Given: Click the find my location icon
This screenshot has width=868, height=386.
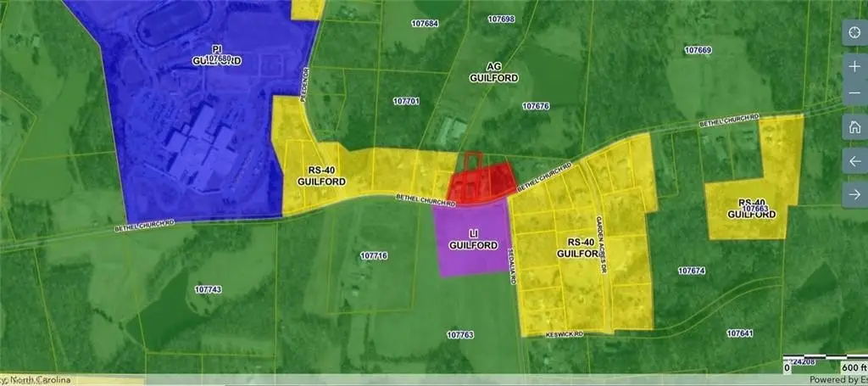Looking at the screenshot, I should [854, 33].
